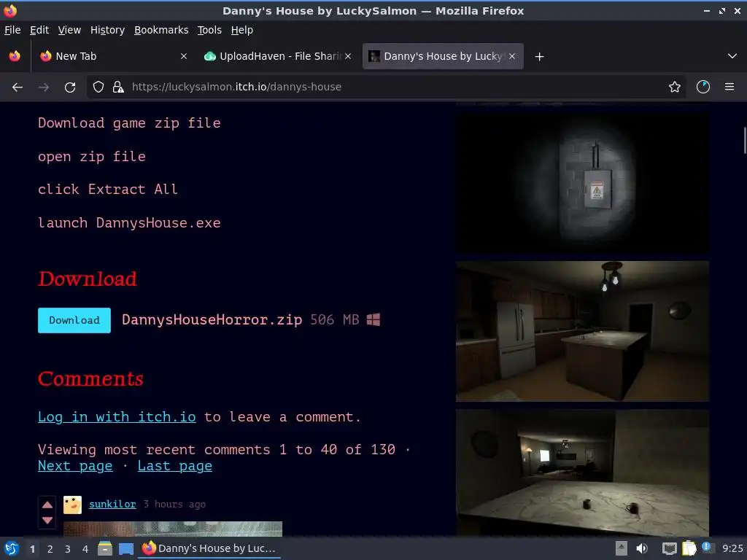Open the File menu
The image size is (747, 560).
coord(12,30)
